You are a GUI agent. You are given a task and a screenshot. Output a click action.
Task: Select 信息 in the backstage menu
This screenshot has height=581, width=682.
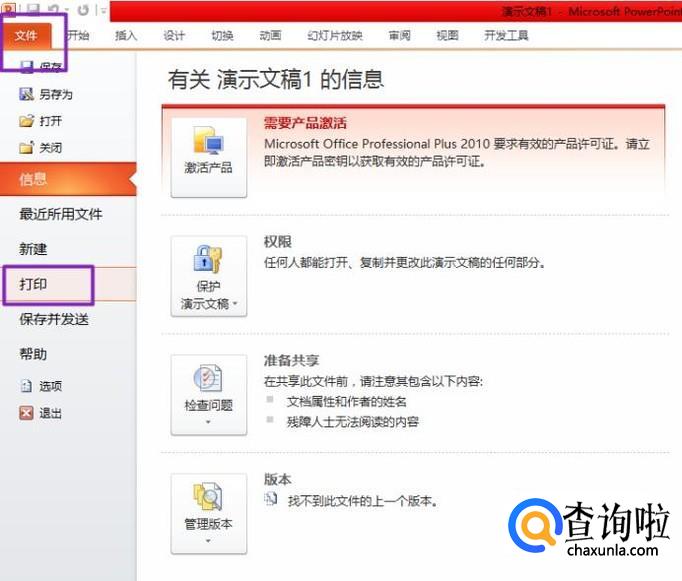click(x=68, y=179)
